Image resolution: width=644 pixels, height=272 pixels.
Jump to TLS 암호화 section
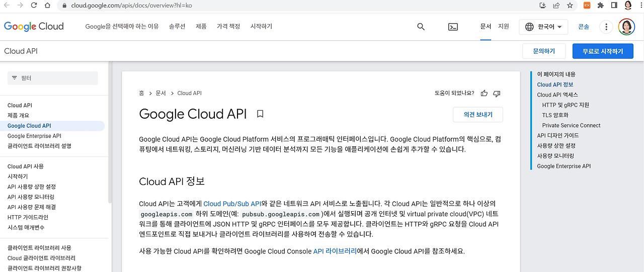point(555,115)
